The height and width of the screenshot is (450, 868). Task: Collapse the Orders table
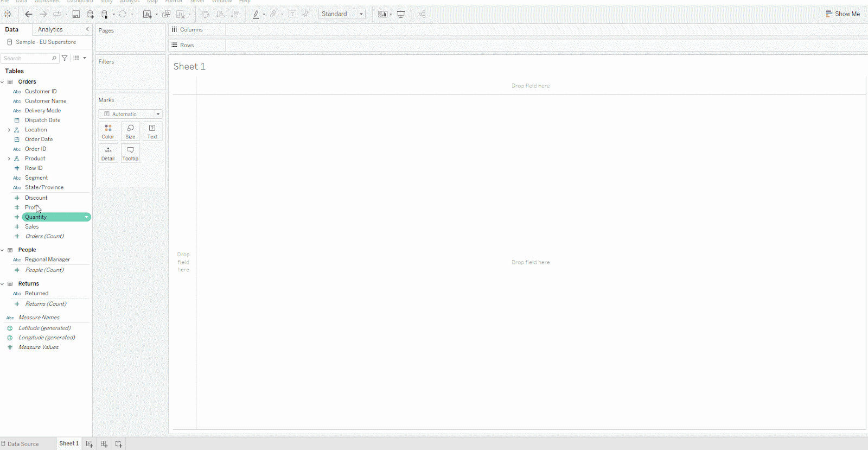click(x=2, y=82)
